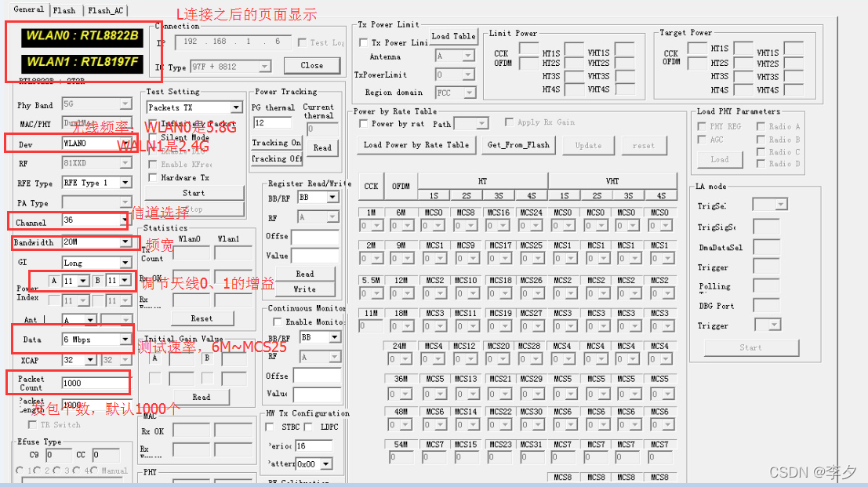This screenshot has width=868, height=487.
Task: Click the Efuse CC input field
Action: tap(106, 455)
